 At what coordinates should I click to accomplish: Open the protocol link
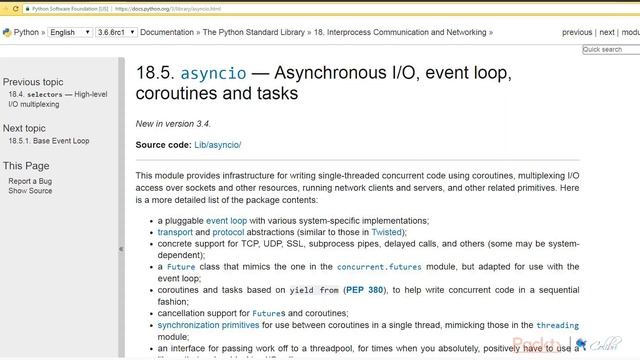pos(228,232)
